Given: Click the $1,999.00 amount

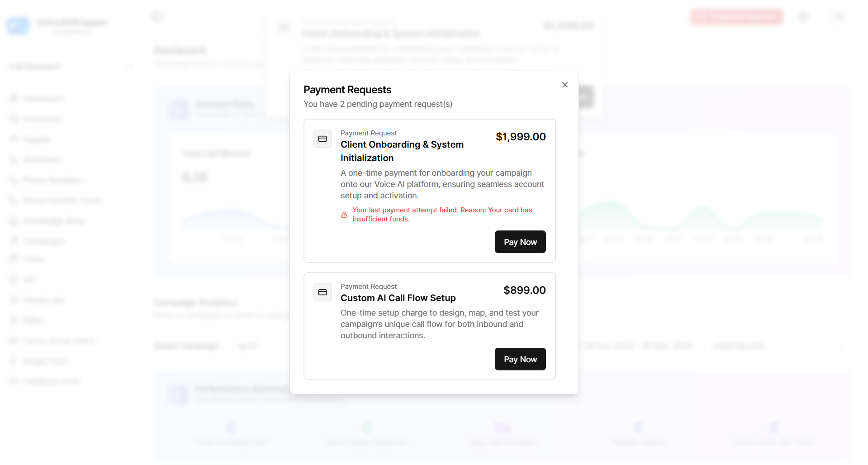Looking at the screenshot, I should (520, 137).
